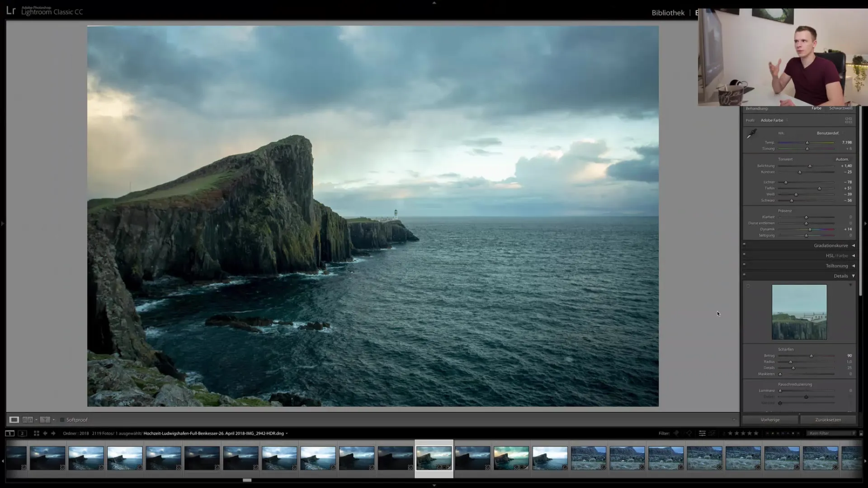Open second window display button 2
The height and width of the screenshot is (488, 868).
coord(22,433)
